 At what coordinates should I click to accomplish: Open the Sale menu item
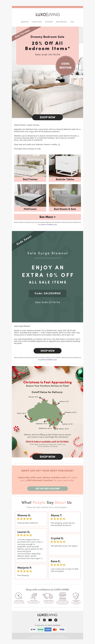click(x=72, y=22)
